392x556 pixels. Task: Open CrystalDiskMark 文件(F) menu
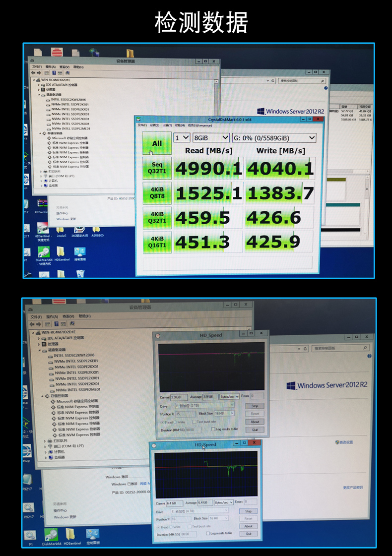coord(142,125)
